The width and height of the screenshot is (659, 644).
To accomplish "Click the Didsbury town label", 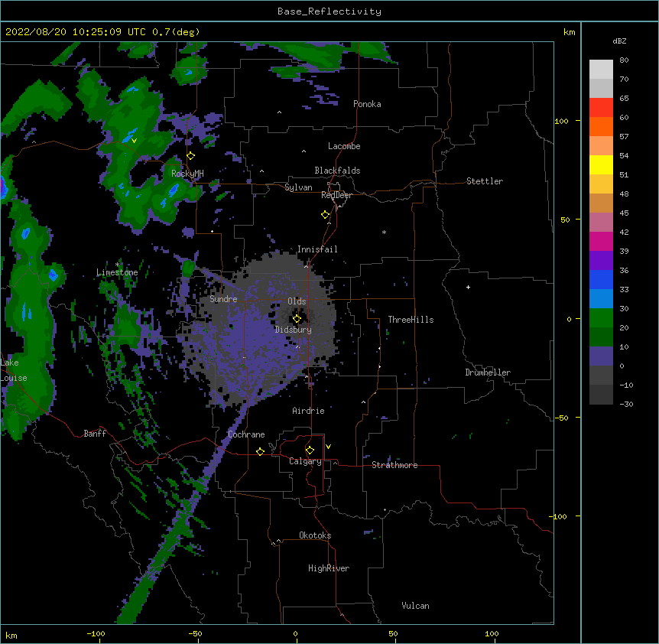I will point(293,330).
